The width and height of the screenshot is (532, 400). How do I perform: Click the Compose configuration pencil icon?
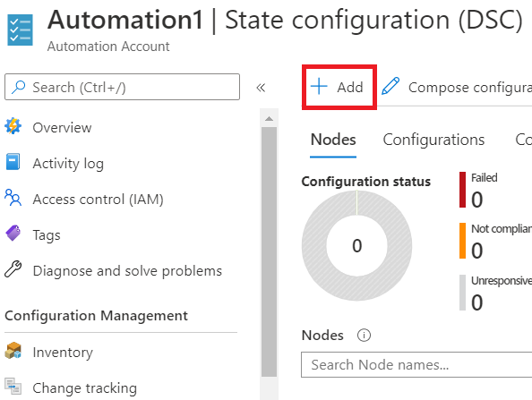390,86
